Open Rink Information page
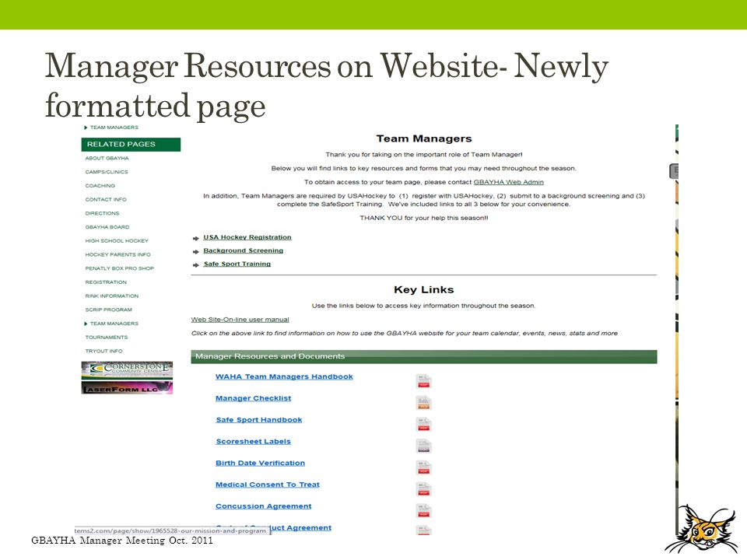 pos(112,296)
